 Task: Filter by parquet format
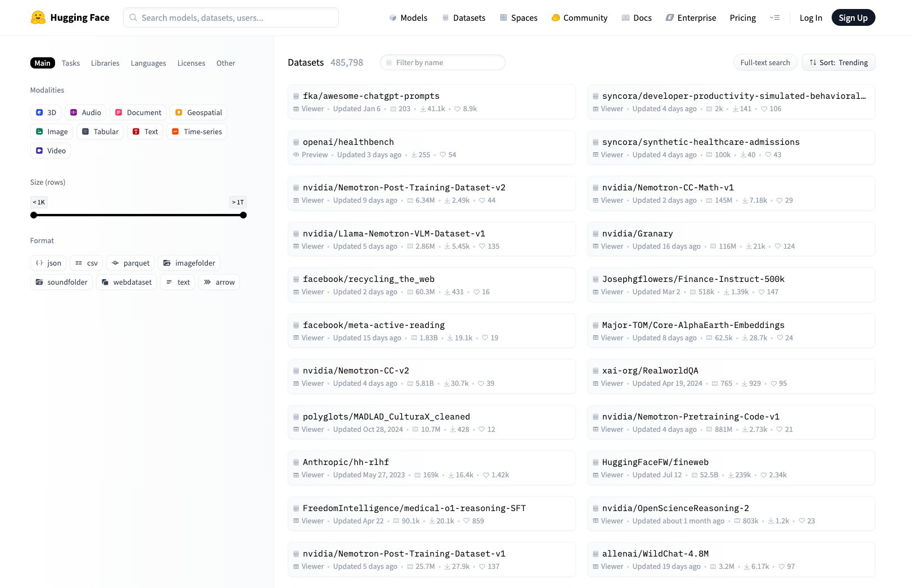coord(130,263)
